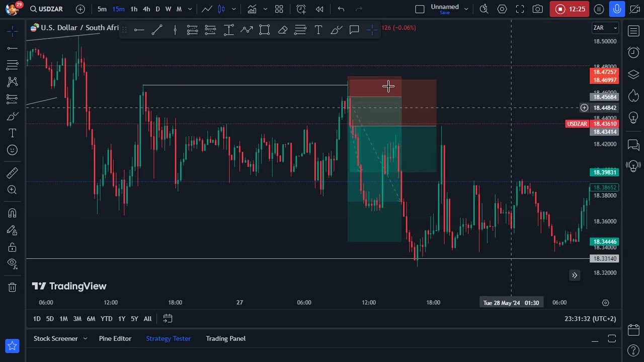
Task: Open bar Replay mode
Action: point(319,9)
